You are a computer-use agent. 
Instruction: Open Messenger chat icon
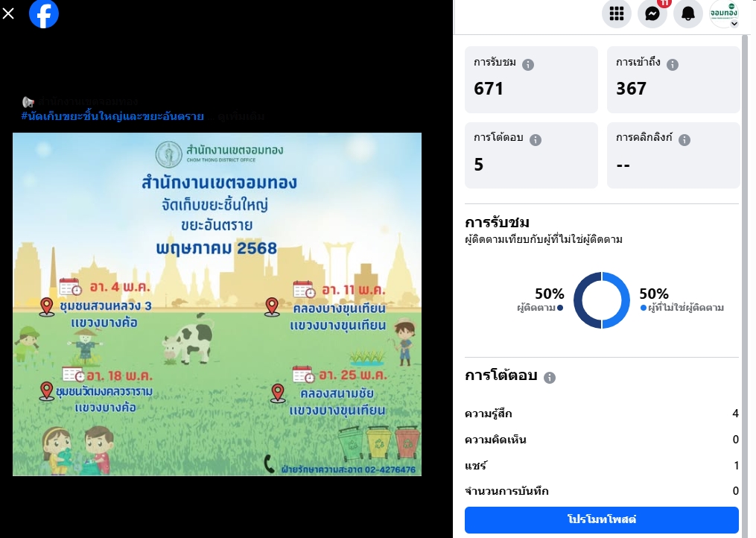pos(652,13)
